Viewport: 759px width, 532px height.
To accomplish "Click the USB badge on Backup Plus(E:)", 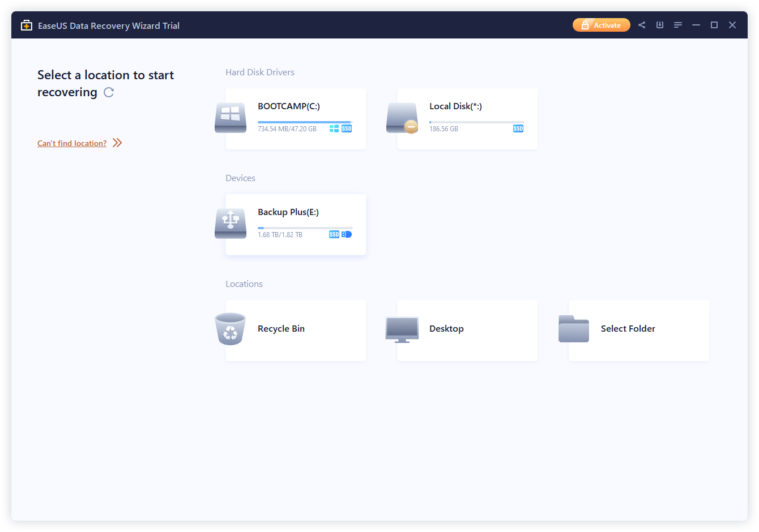I will click(x=347, y=234).
